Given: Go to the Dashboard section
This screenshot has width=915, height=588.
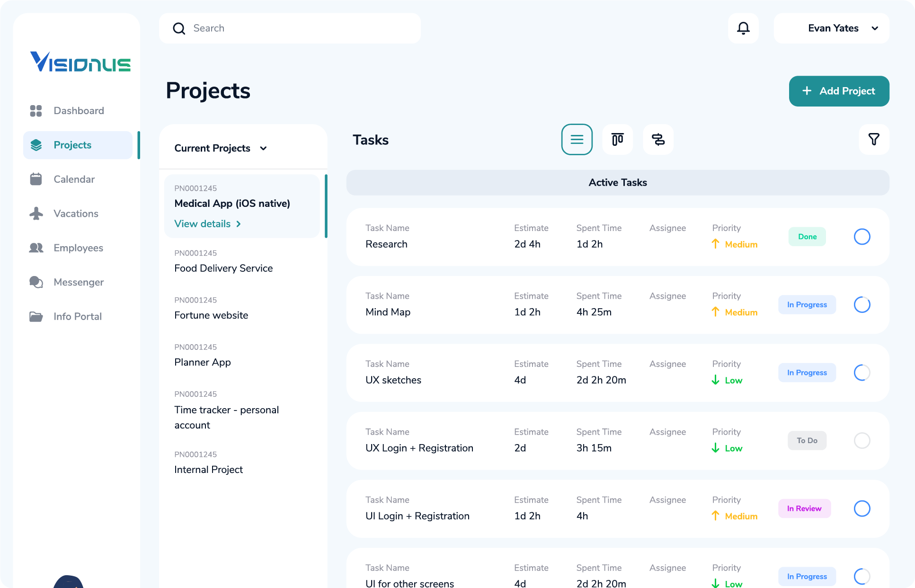Looking at the screenshot, I should pos(79,110).
